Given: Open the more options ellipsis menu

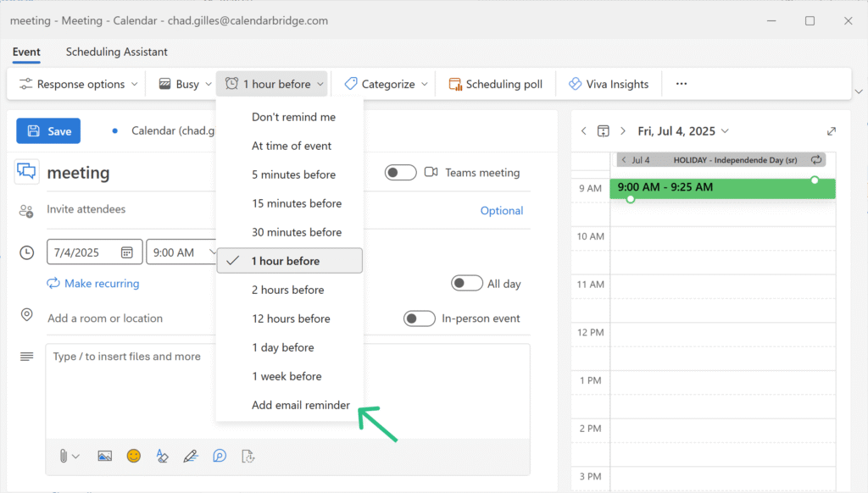Looking at the screenshot, I should 682,84.
